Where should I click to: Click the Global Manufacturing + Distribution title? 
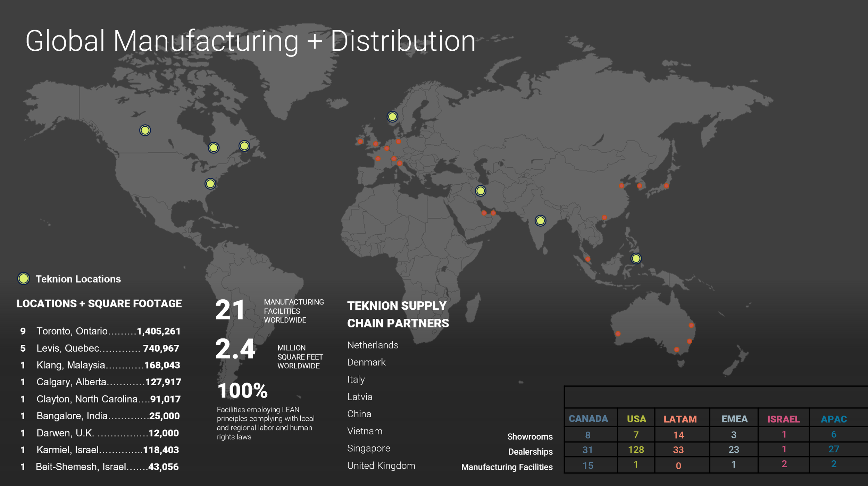tap(250, 41)
